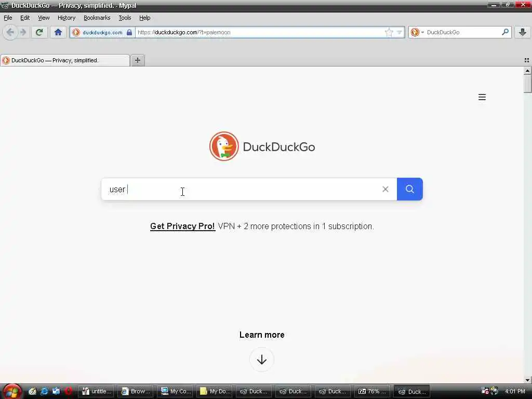The height and width of the screenshot is (399, 532).
Task: Open the Downloads arrow button
Action: tap(523, 32)
